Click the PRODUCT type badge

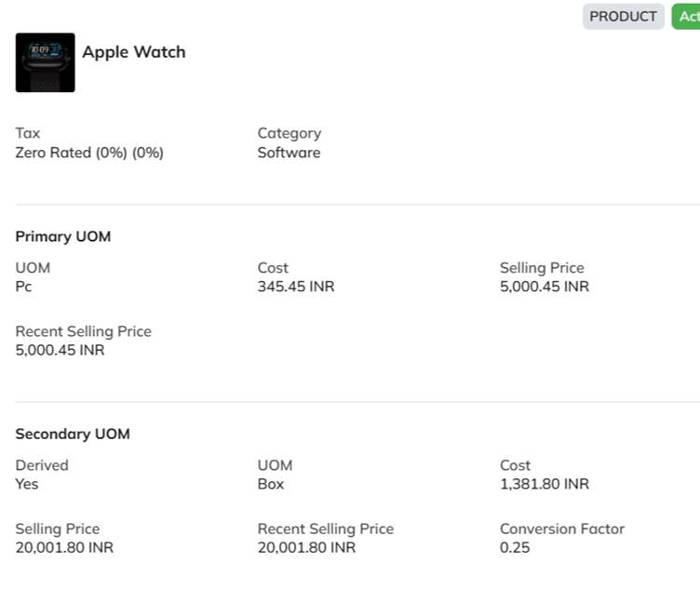[x=623, y=17]
